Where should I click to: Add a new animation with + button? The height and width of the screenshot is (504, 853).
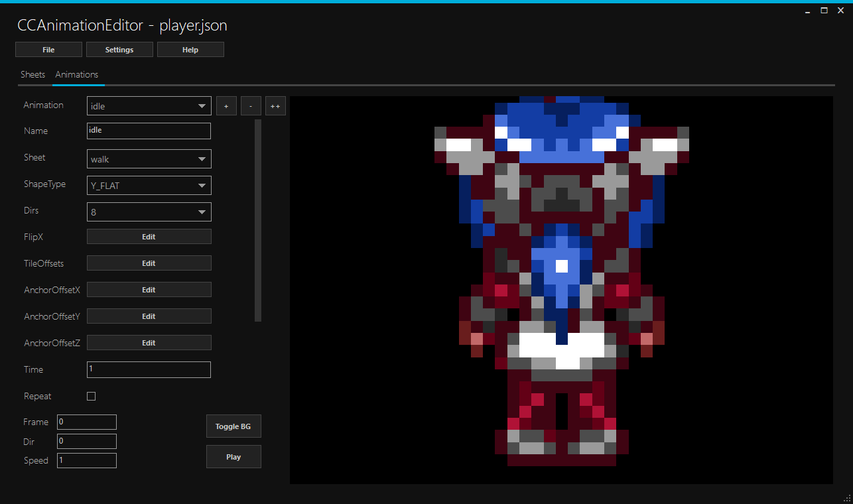pyautogui.click(x=226, y=106)
